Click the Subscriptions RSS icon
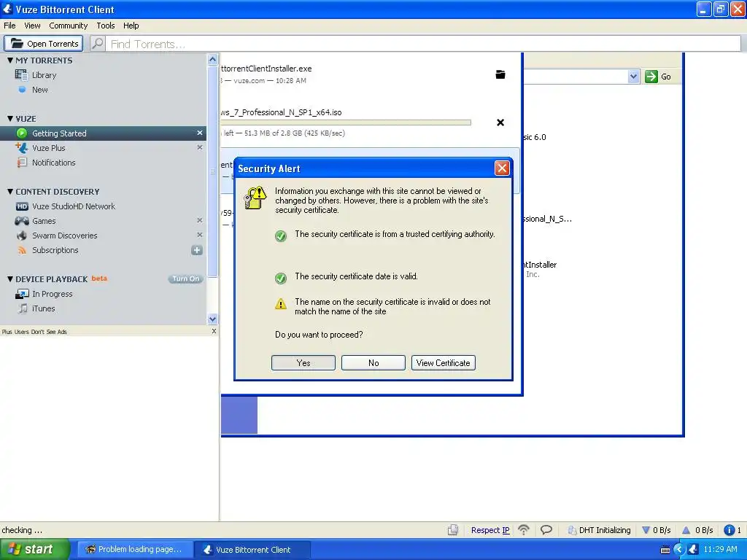The width and height of the screenshot is (747, 560). point(22,250)
